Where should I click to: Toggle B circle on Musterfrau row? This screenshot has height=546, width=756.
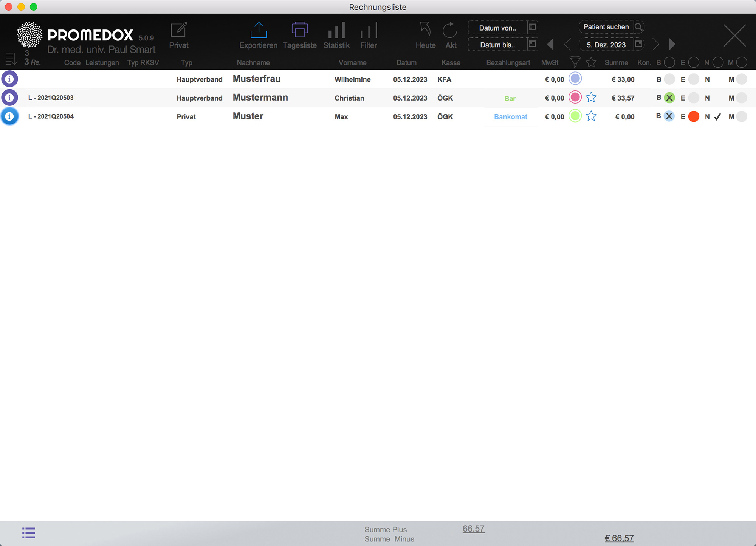(x=669, y=79)
